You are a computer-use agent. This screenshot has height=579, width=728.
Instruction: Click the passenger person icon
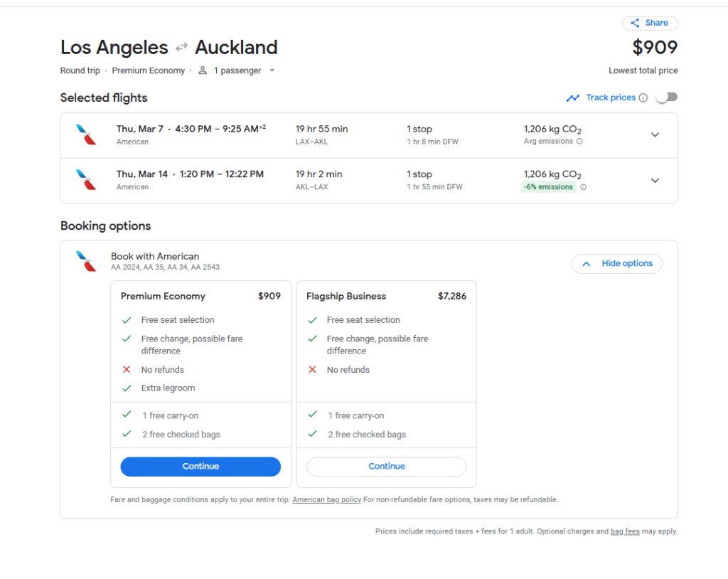[x=202, y=70]
